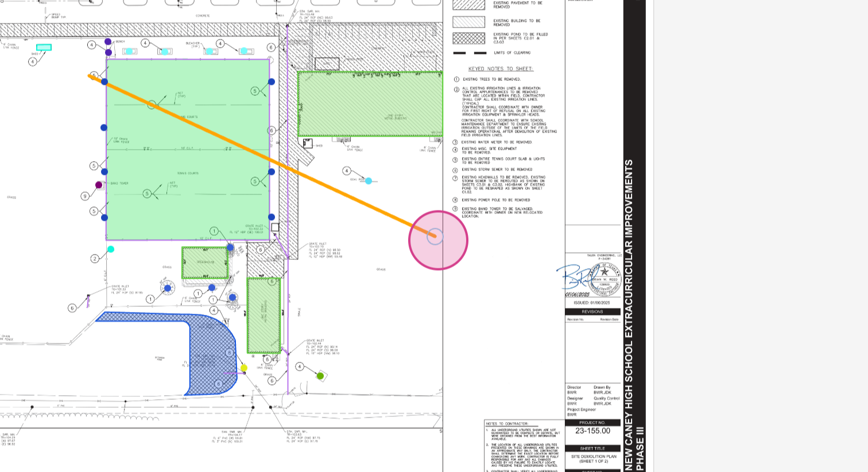Viewport: 868px width, 472px height.
Task: Click the cyan rectangle markup on the shed
Action: [x=44, y=47]
